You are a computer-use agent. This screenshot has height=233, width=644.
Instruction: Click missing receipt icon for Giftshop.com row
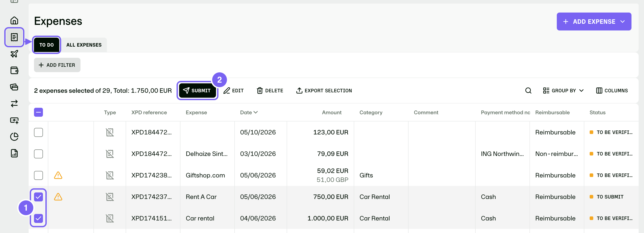(110, 175)
